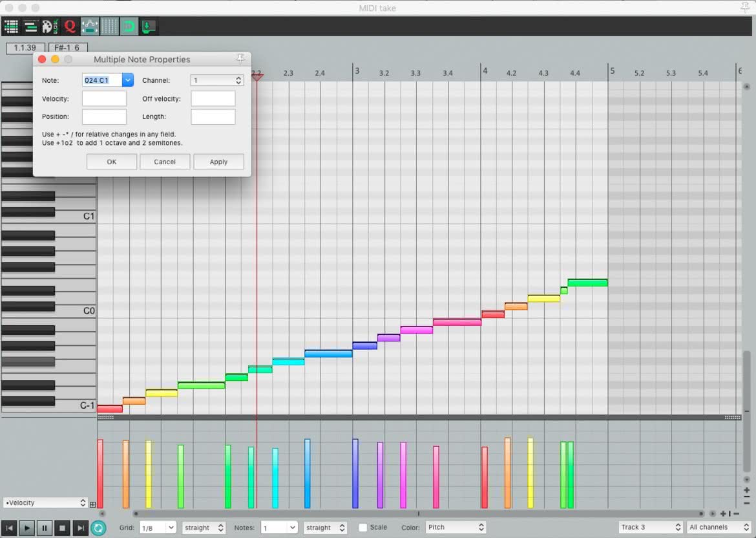756x538 pixels.
Task: Confirm with the OK button
Action: tap(112, 162)
